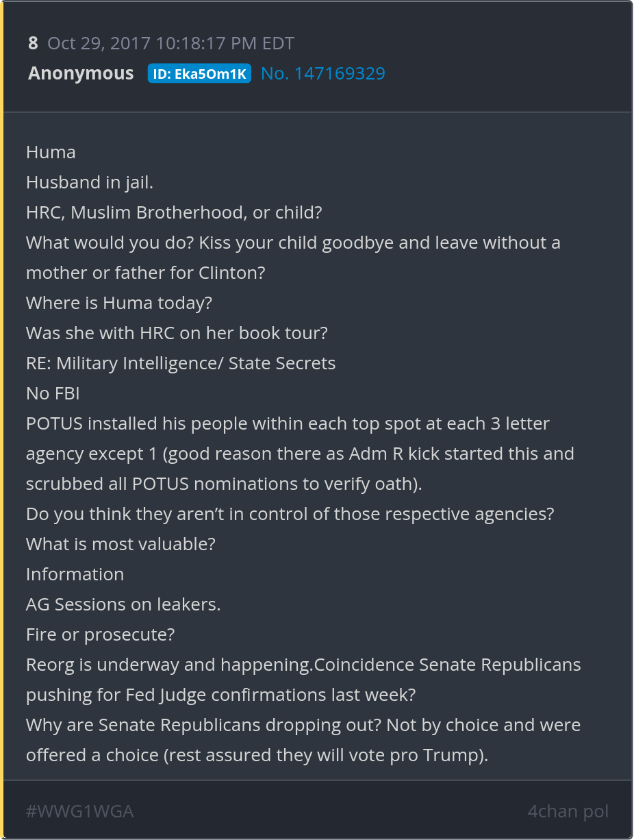Click the 4chan pol source label
This screenshot has height=840, width=634.
point(568,812)
